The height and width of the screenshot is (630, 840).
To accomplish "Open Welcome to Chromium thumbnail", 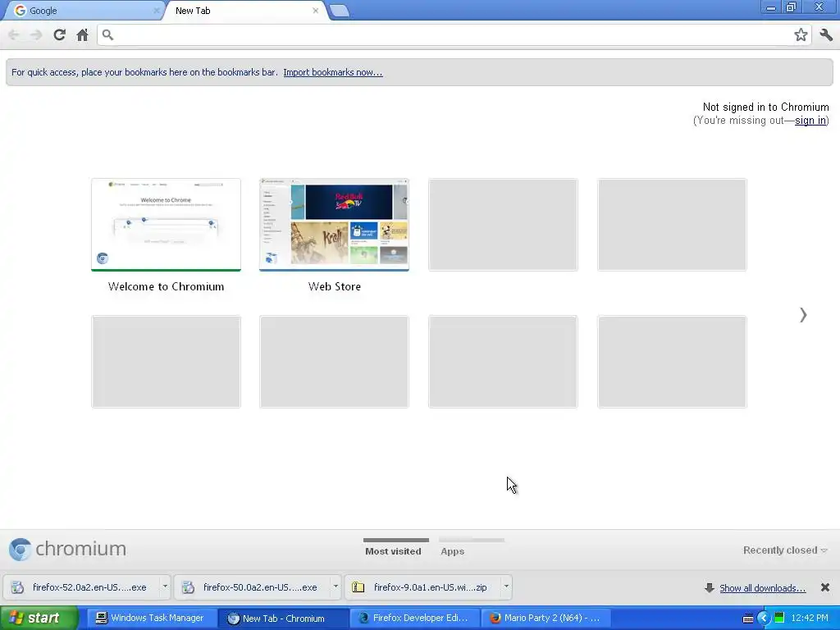I will pyautogui.click(x=166, y=225).
